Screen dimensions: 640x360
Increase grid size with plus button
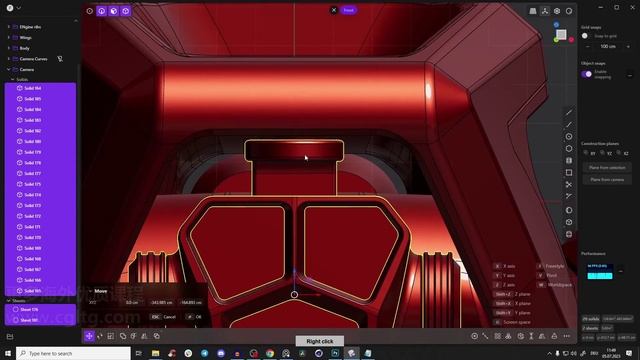click(x=628, y=47)
